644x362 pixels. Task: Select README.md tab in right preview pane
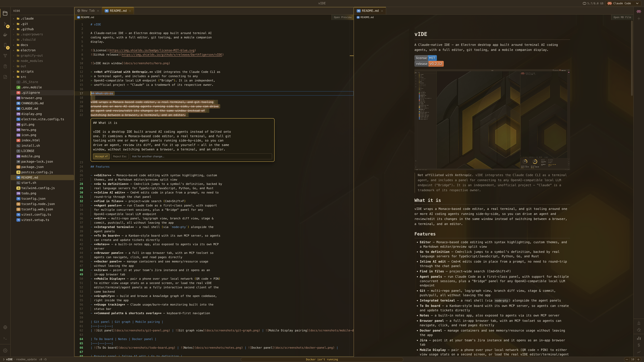coord(370,11)
